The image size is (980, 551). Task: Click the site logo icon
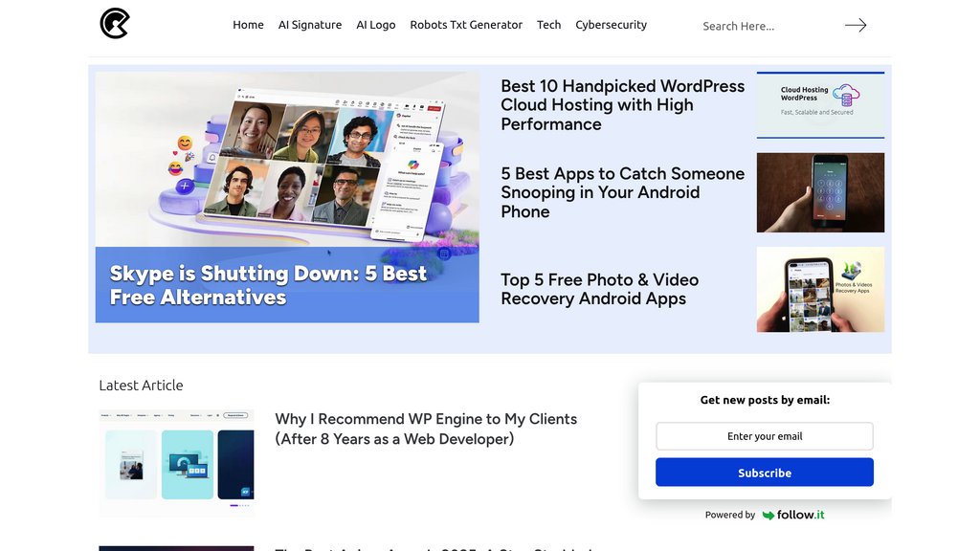click(x=115, y=24)
